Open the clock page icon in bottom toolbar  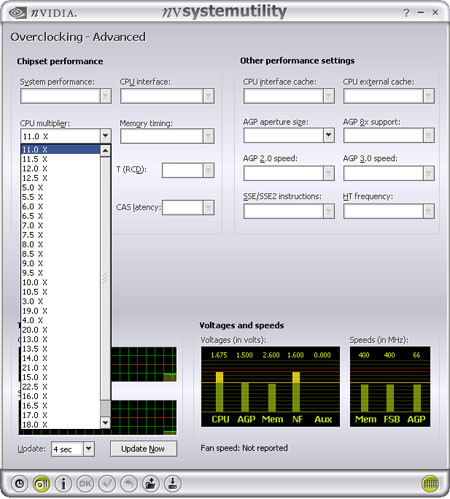20,483
